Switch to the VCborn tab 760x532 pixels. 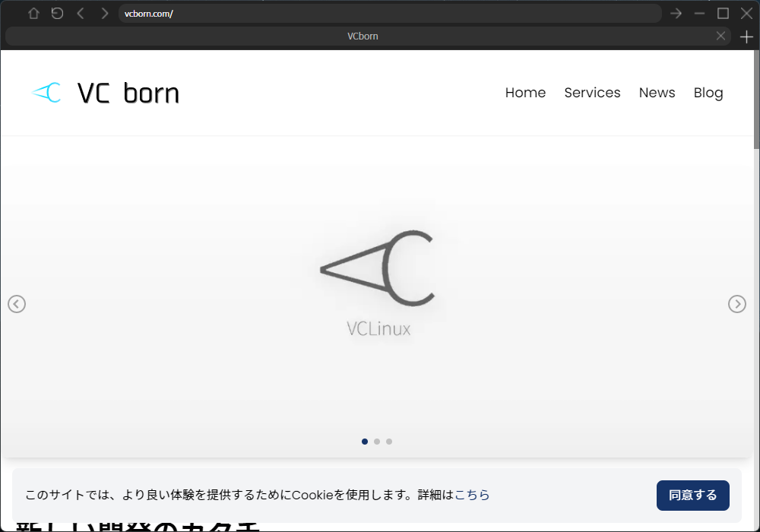[x=363, y=36]
